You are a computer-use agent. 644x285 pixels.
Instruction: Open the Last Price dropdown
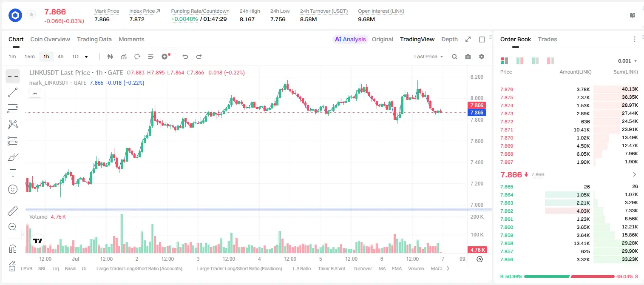click(x=428, y=57)
